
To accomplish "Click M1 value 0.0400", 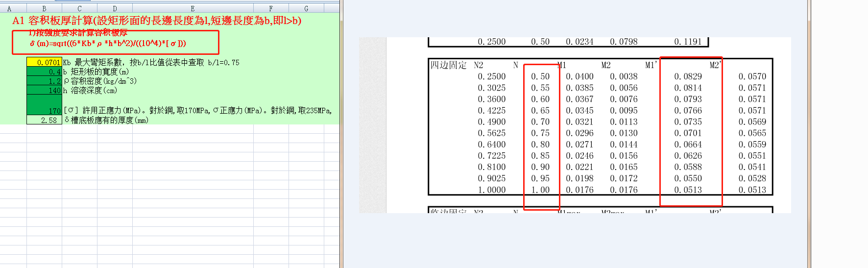I will (579, 76).
